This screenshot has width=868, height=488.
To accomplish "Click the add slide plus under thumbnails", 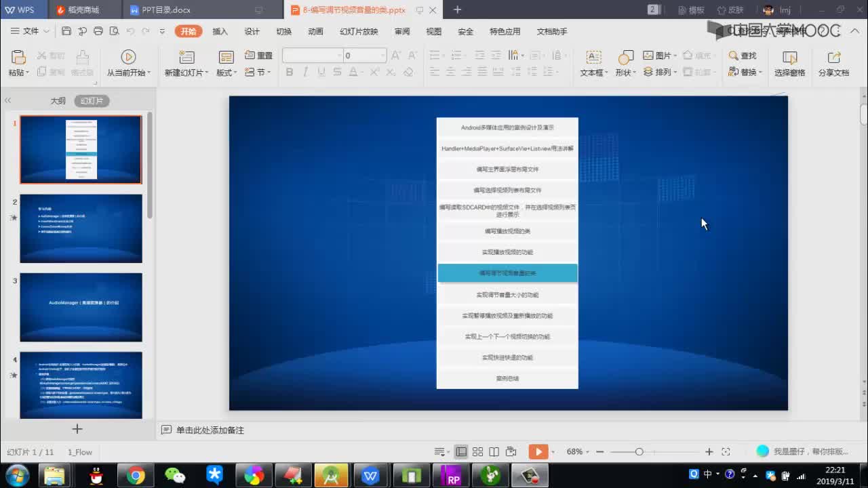I will [77, 429].
